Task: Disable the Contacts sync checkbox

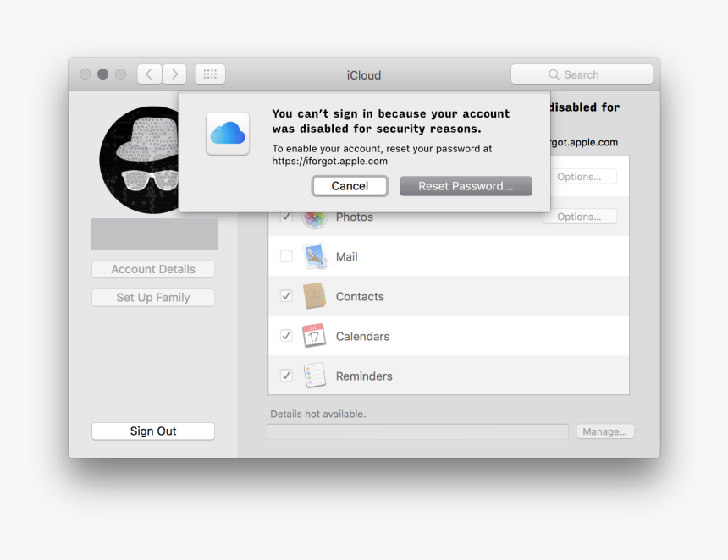Action: click(286, 296)
